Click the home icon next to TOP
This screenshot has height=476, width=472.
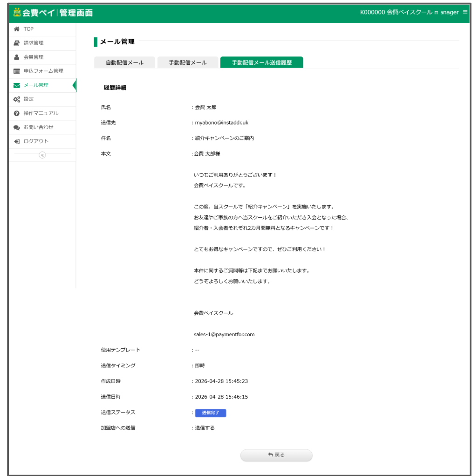click(x=17, y=29)
